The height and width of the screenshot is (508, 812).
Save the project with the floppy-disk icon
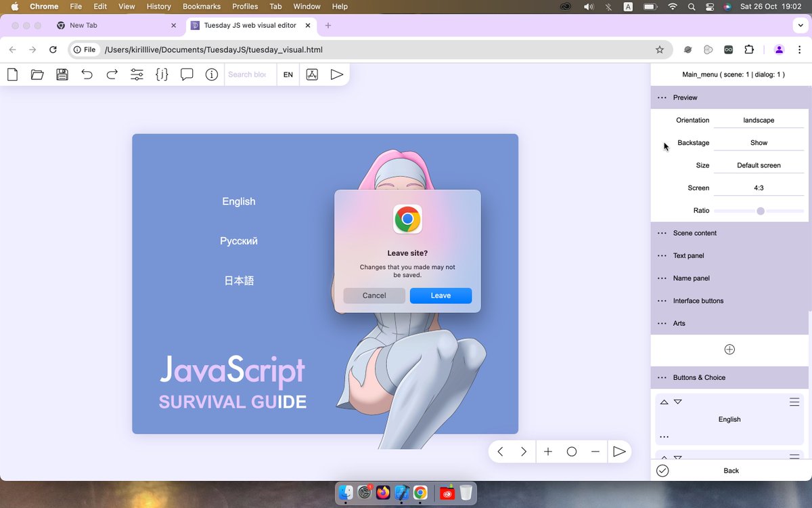pyautogui.click(x=62, y=75)
